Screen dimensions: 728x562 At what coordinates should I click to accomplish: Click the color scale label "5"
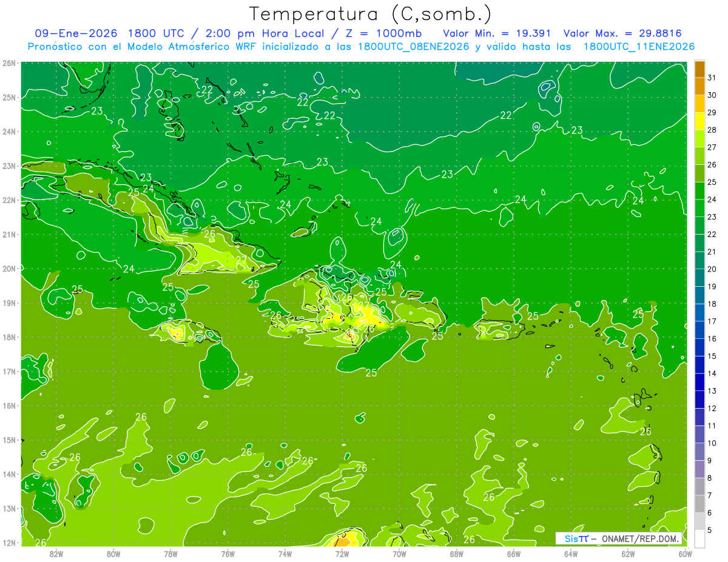(710, 530)
